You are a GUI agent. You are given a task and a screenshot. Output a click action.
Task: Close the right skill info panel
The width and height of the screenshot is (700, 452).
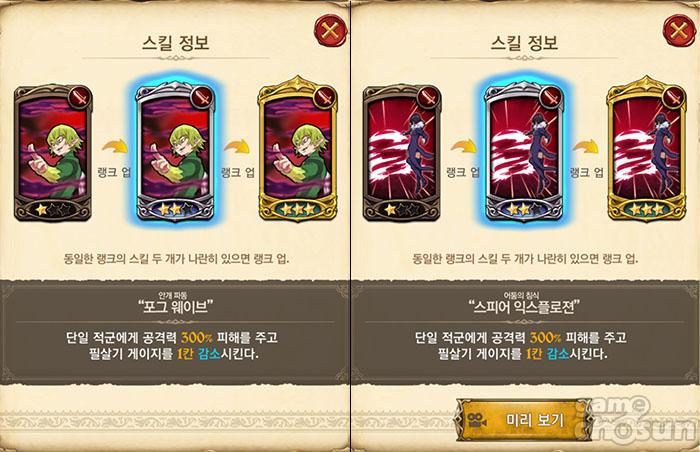679,30
